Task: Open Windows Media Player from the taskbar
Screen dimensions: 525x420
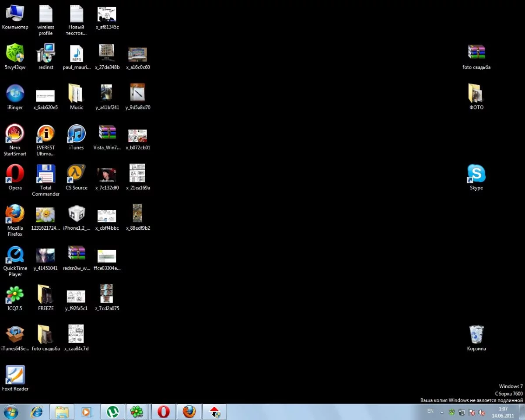Action: point(87,412)
